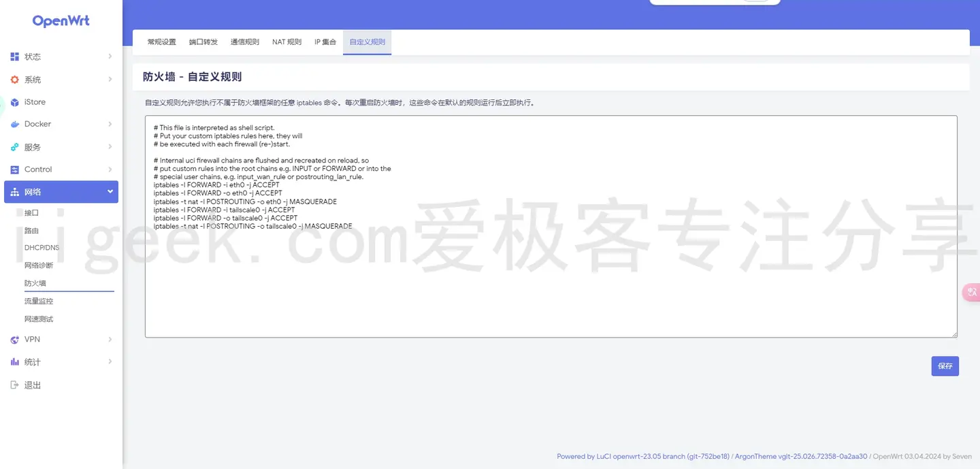
Task: Open the NAT 规则 tab
Action: [287, 42]
